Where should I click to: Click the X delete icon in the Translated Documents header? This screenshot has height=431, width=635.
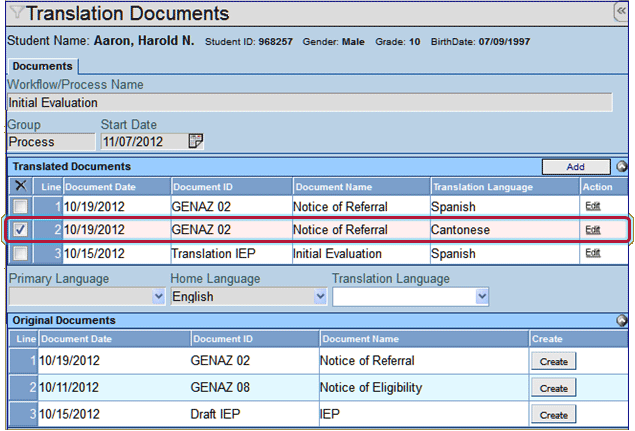point(21,186)
